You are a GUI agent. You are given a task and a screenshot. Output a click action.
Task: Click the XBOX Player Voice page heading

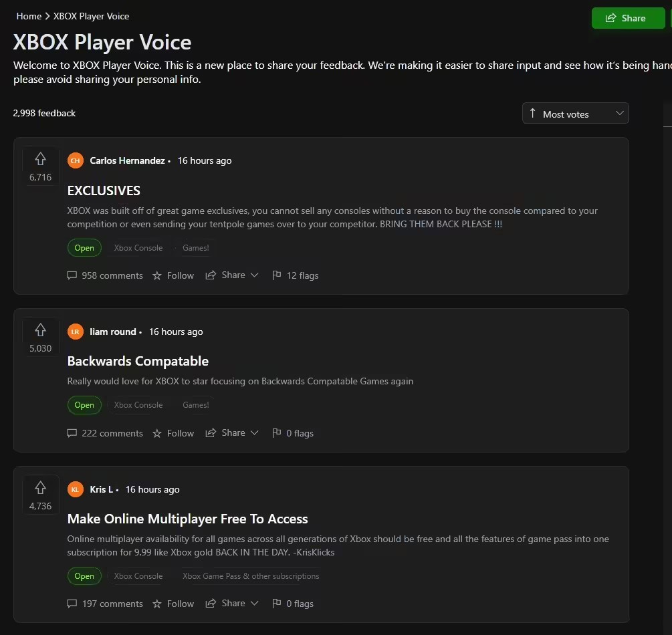[102, 42]
